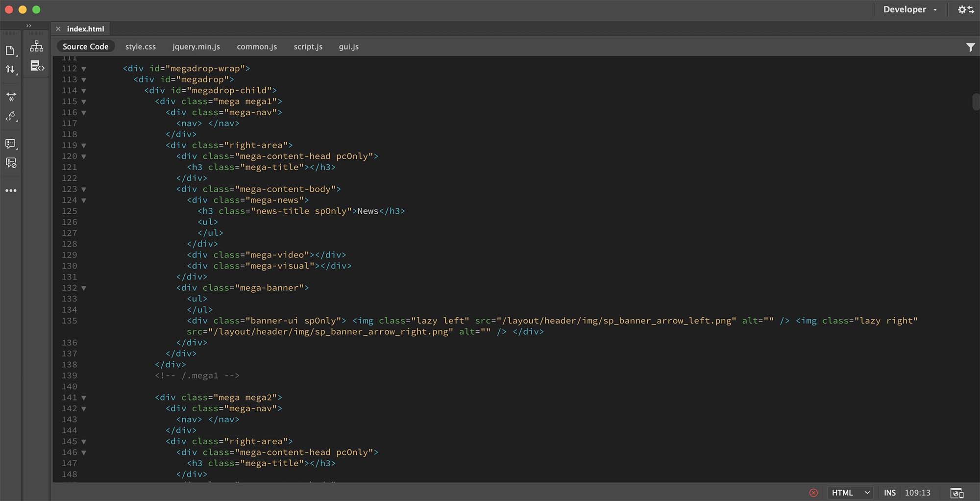Open the Developer workspace dropdown
980x501 pixels.
coord(910,9)
